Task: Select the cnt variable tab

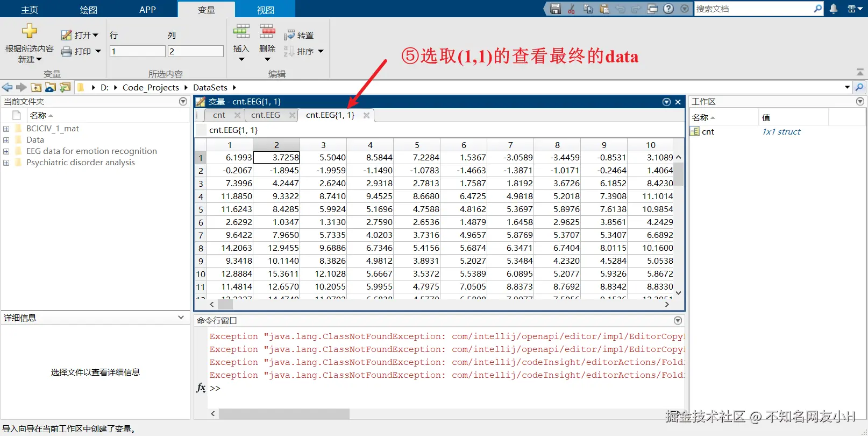Action: click(219, 115)
